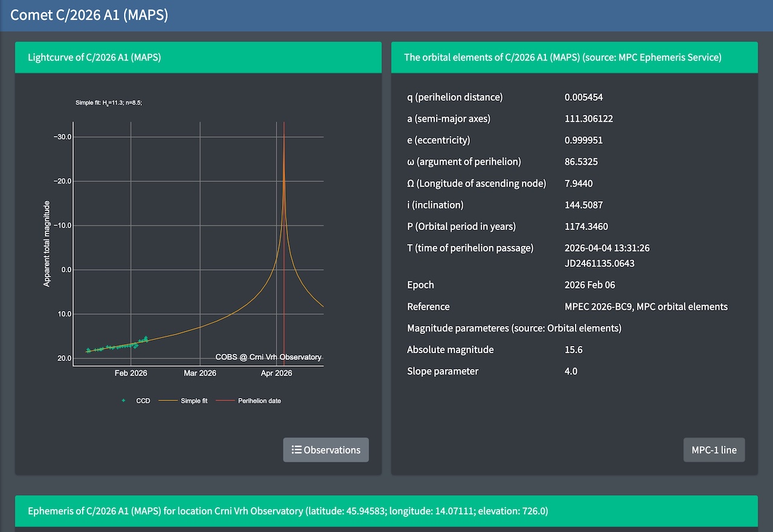The height and width of the screenshot is (532, 773).
Task: Click the perihelion distance value 0.005454
Action: (583, 97)
